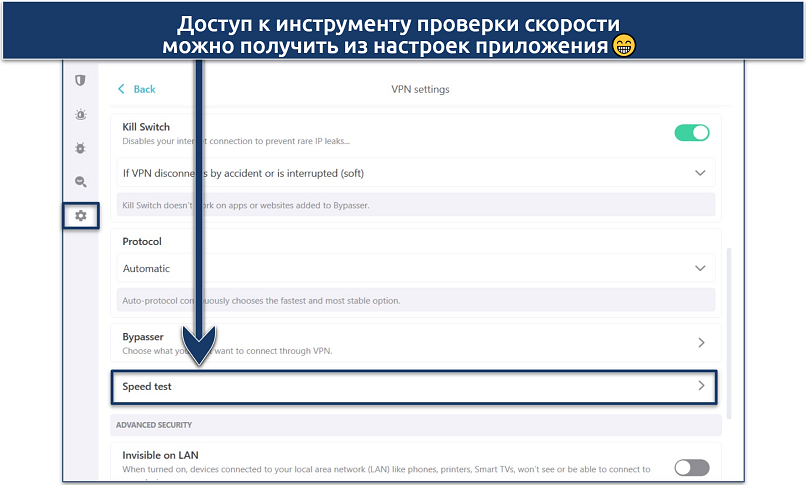Click the Bypasser right chevron
806x485 pixels.
point(701,343)
